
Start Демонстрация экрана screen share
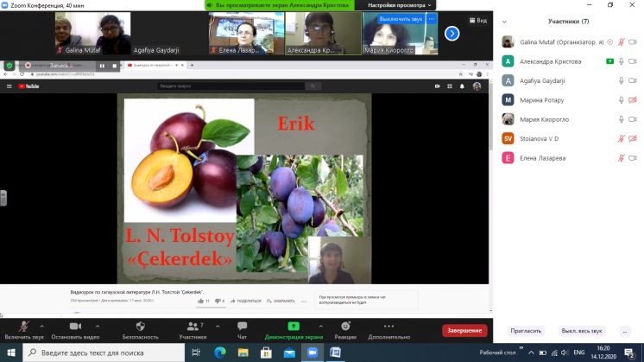294,330
